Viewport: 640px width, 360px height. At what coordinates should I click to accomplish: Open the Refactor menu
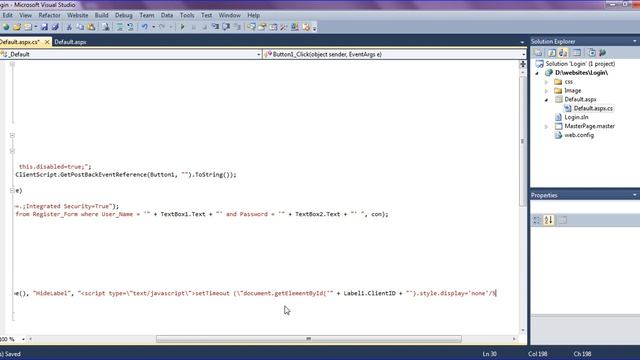point(49,15)
